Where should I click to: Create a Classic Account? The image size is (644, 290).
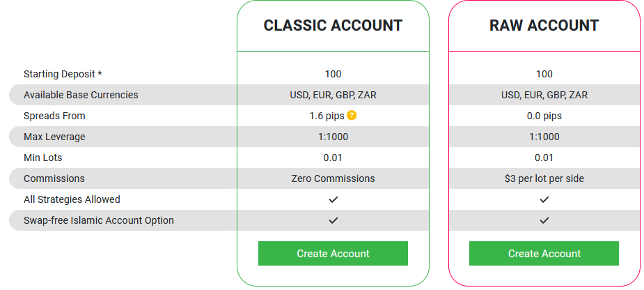[333, 254]
